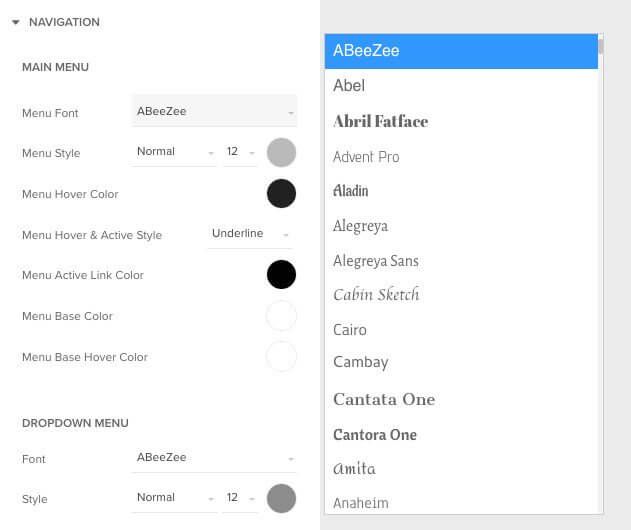Image resolution: width=631 pixels, height=530 pixels.
Task: Select the highlighted ABeeZee font option
Action: tap(461, 50)
